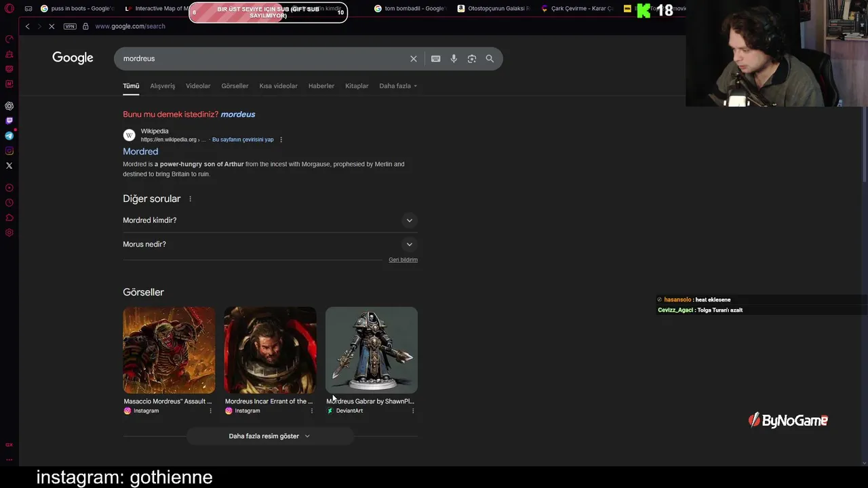This screenshot has height=488, width=868.
Task: Start voice search with microphone icon
Action: pyautogui.click(x=454, y=59)
